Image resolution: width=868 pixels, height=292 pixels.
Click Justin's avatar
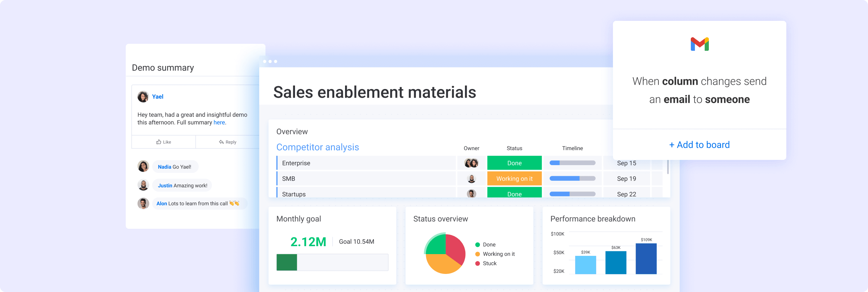[x=143, y=185]
